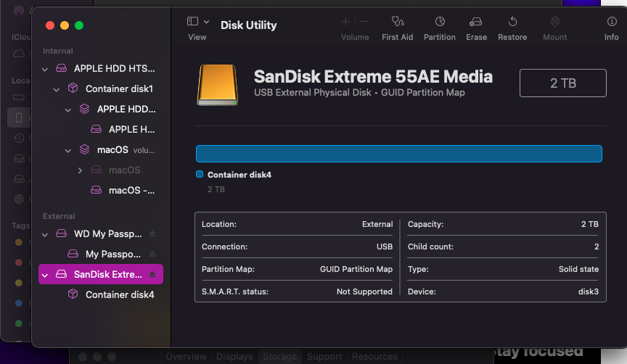Image resolution: width=627 pixels, height=364 pixels.
Task: Collapse the Container disk1 entry
Action: point(57,89)
